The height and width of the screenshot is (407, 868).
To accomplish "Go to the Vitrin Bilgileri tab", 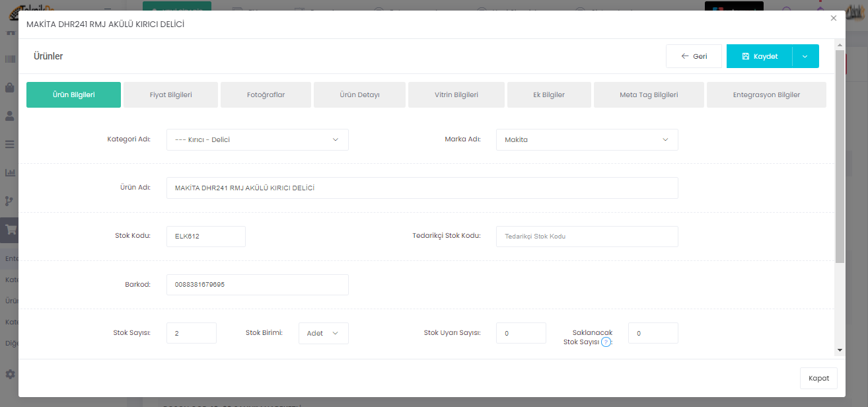I will [x=456, y=94].
